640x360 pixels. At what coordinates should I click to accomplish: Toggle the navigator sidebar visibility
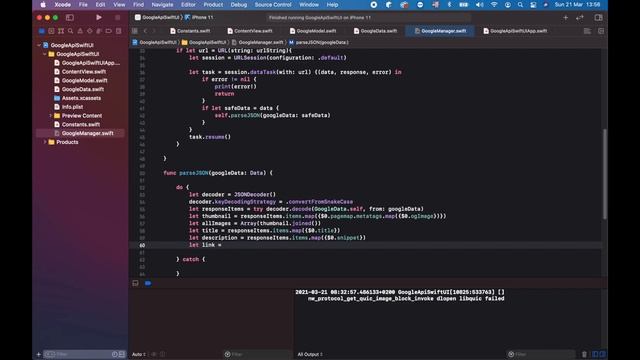coord(70,18)
